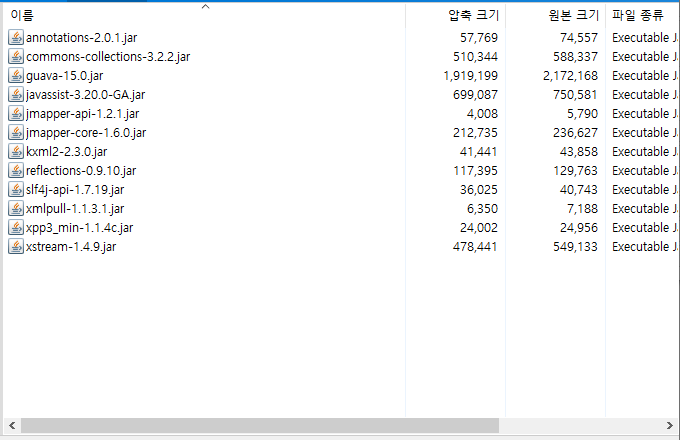The height and width of the screenshot is (440, 680).
Task: Click the horizontal scrollbar thumb
Action: point(260,426)
